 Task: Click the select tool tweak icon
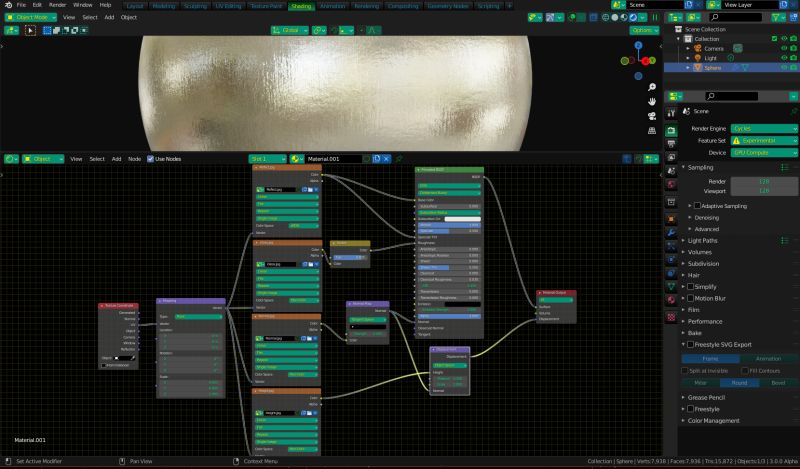(30, 31)
